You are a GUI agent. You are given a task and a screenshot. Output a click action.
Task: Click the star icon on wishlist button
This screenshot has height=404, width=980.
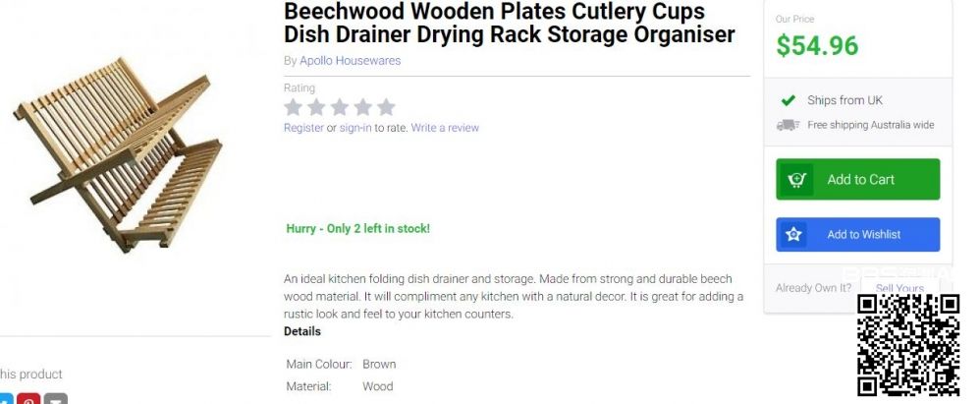(793, 235)
